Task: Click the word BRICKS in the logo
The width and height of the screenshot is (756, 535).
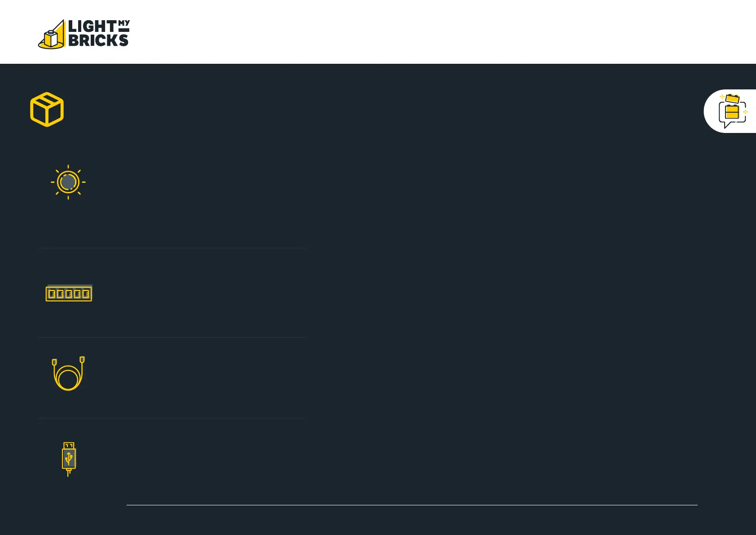Action: coord(98,40)
